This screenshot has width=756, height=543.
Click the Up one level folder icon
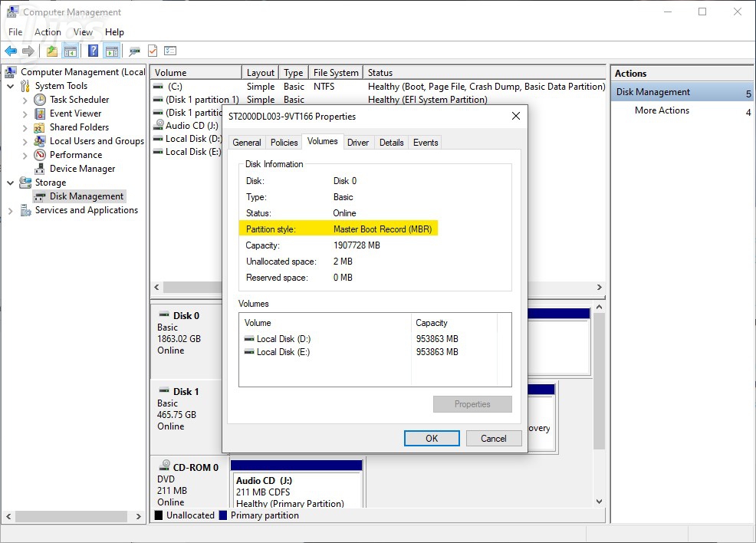tap(51, 51)
